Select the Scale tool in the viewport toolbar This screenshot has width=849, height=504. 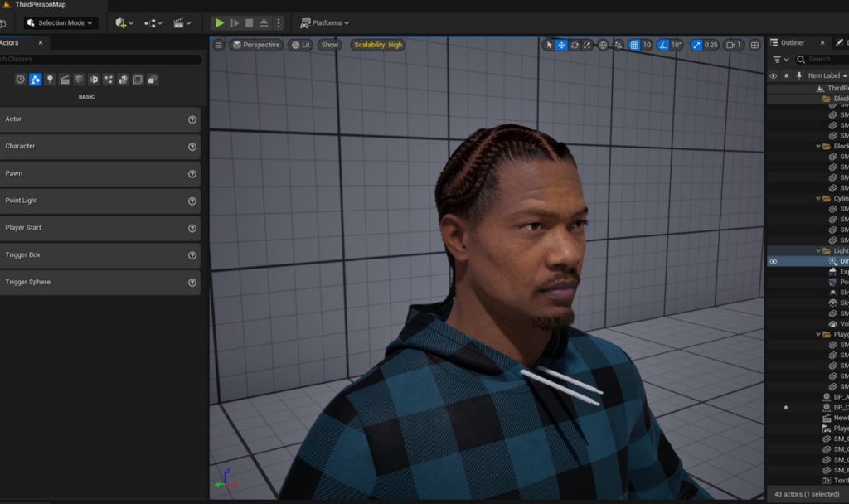click(587, 44)
